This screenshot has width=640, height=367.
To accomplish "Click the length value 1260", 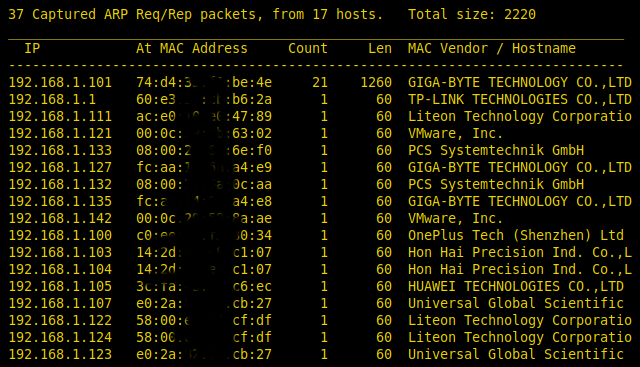I will [376, 82].
